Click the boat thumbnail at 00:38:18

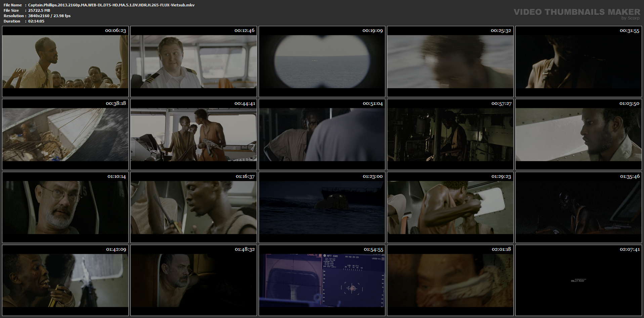66,134
